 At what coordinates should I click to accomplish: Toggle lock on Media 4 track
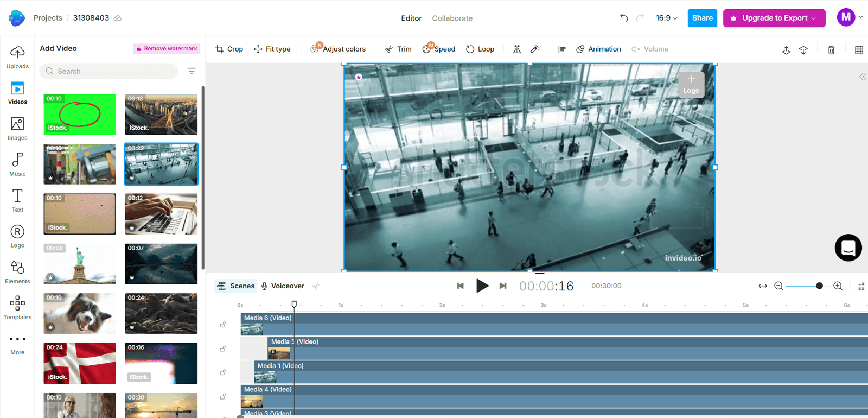coord(222,396)
